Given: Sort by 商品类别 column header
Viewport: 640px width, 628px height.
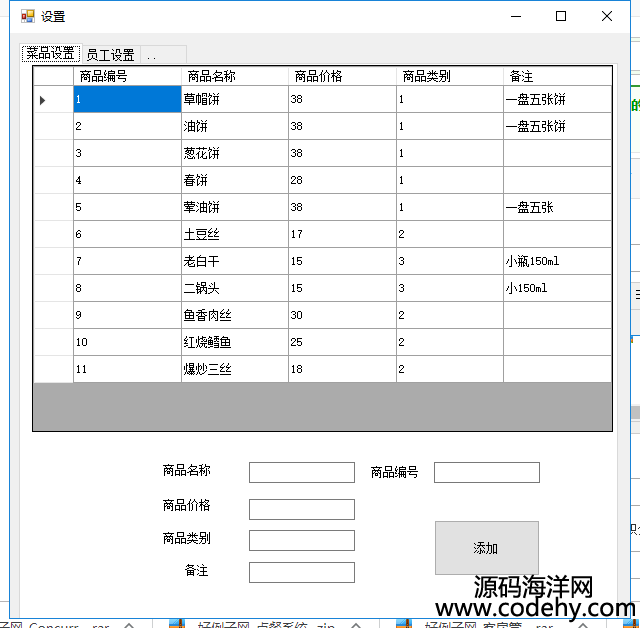Looking at the screenshot, I should (x=450, y=76).
